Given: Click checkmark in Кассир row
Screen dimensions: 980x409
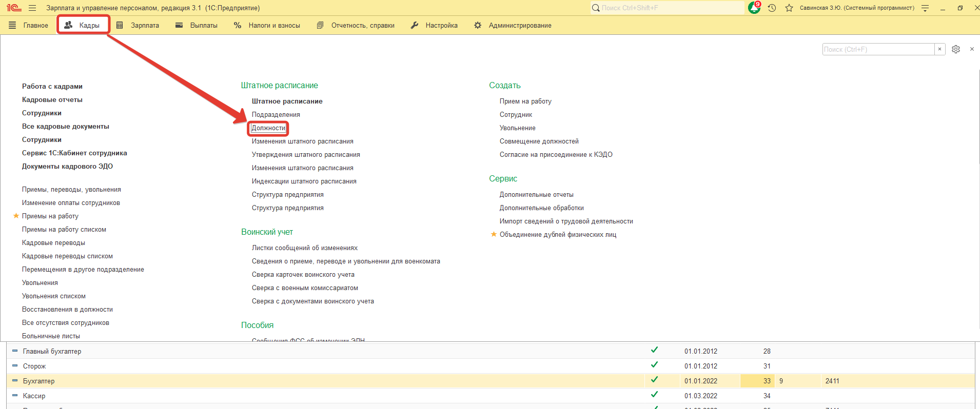Looking at the screenshot, I should coord(654,395).
